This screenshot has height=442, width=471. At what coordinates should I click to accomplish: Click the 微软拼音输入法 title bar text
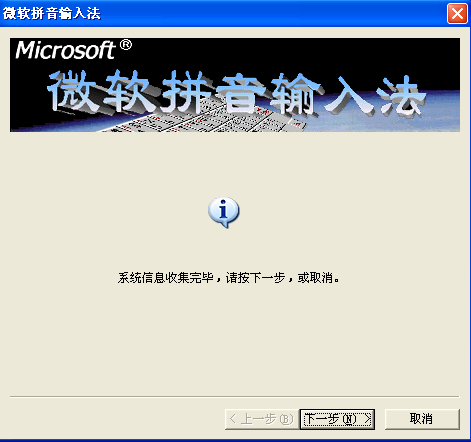coord(52,13)
